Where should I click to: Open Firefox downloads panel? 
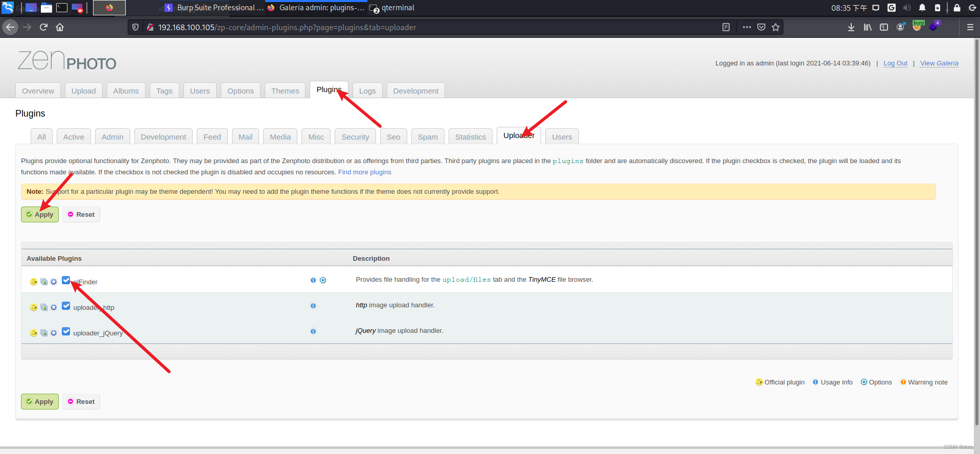click(x=851, y=27)
